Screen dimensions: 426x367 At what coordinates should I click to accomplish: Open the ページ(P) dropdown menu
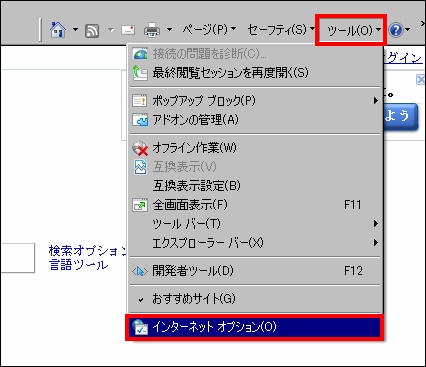pos(209,30)
